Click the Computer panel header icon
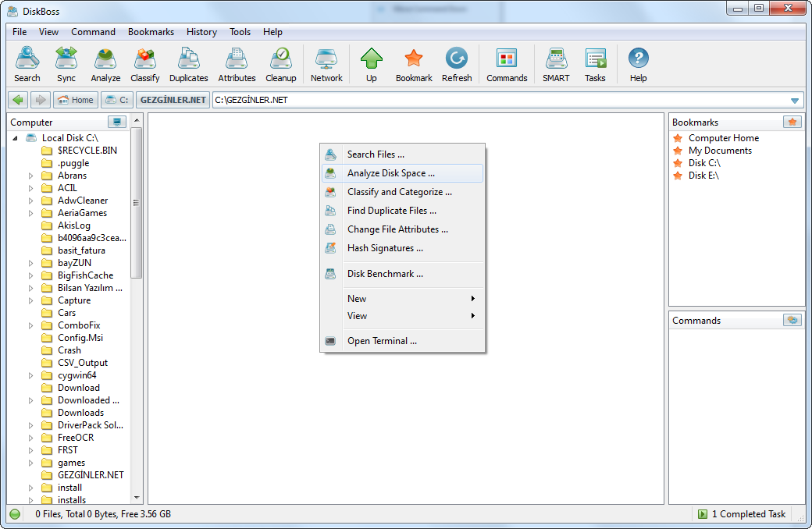 117,122
